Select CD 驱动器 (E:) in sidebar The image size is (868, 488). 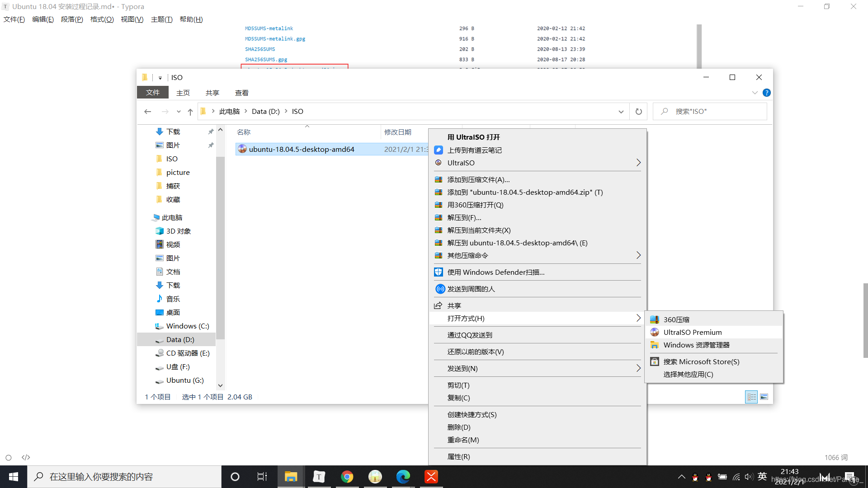click(188, 353)
